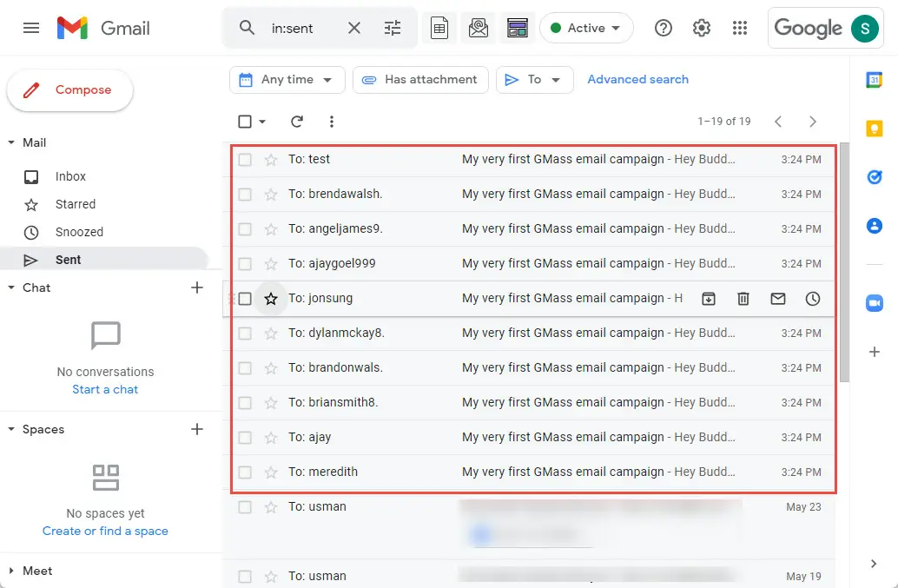Open the select dropdown arrow
898x588 pixels.
tap(262, 122)
